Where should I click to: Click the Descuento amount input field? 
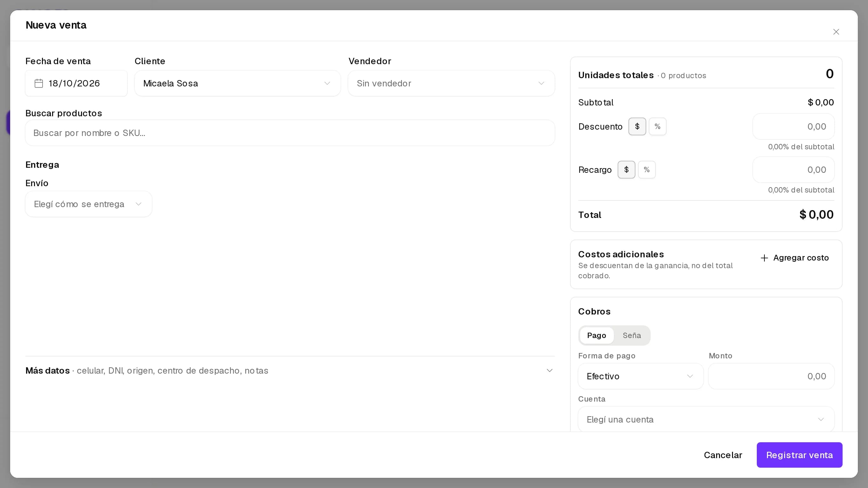[794, 126]
